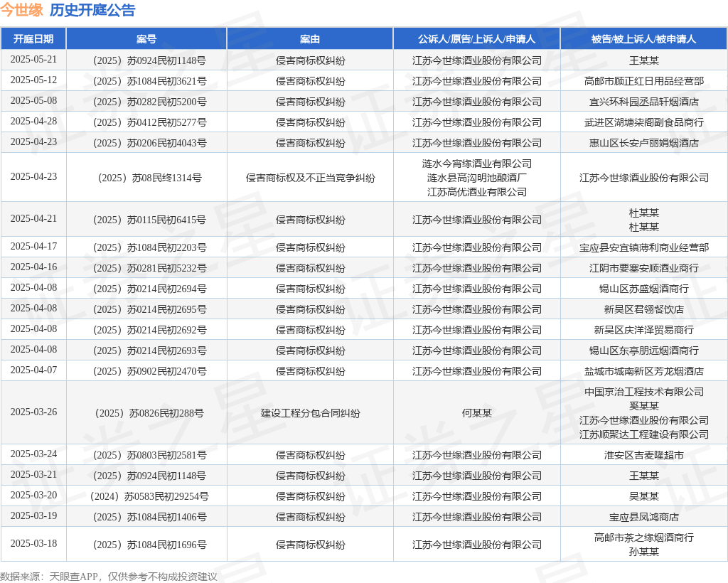
Task: Click cause 侵害商标权及不正当竞争纠纷
Action: point(310,178)
